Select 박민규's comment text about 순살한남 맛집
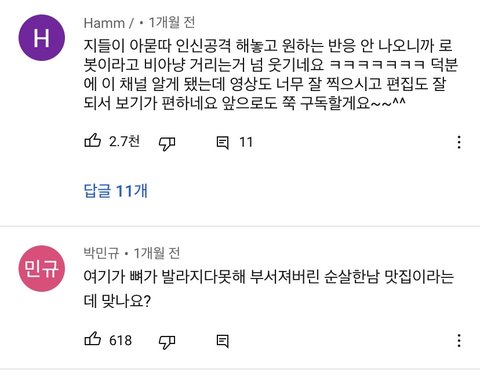 coord(269,289)
